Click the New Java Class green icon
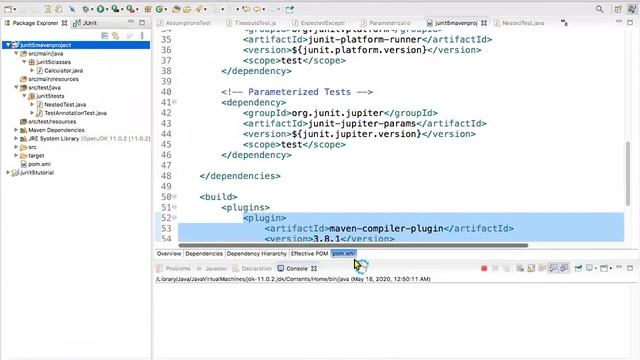 160,9
